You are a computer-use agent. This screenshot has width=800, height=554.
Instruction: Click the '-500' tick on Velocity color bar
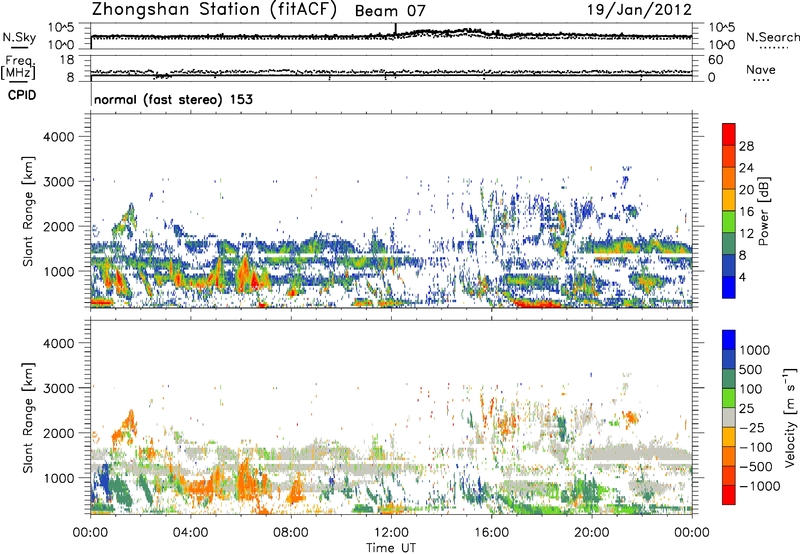(x=756, y=467)
